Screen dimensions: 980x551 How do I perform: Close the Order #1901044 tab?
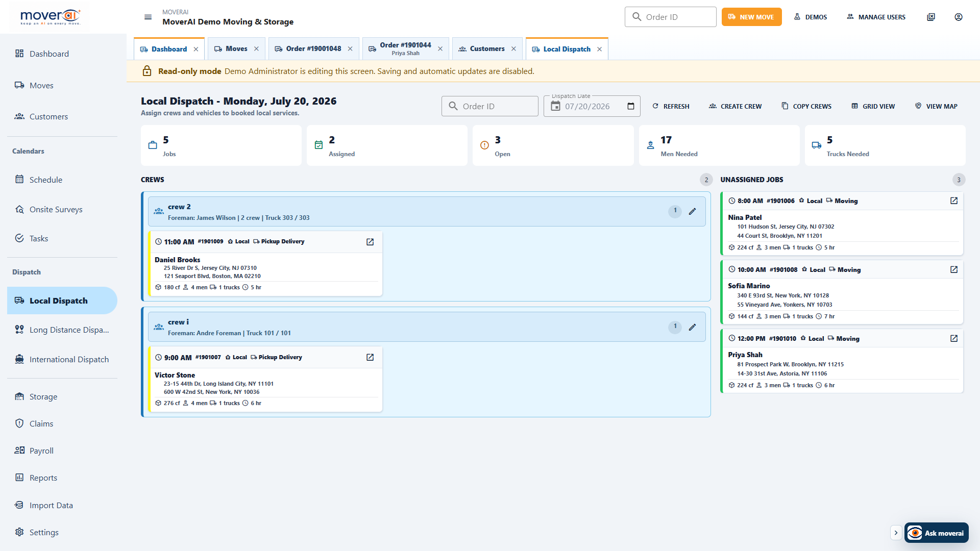[440, 49]
